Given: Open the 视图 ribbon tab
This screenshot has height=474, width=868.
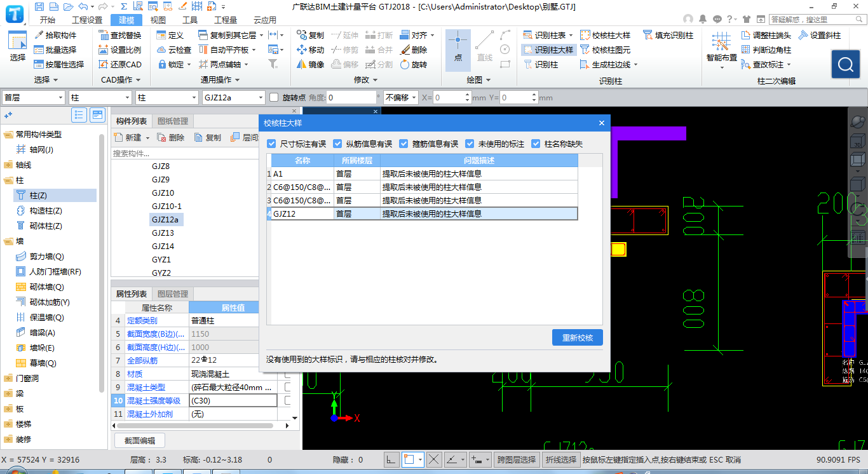Looking at the screenshot, I should pos(158,20).
